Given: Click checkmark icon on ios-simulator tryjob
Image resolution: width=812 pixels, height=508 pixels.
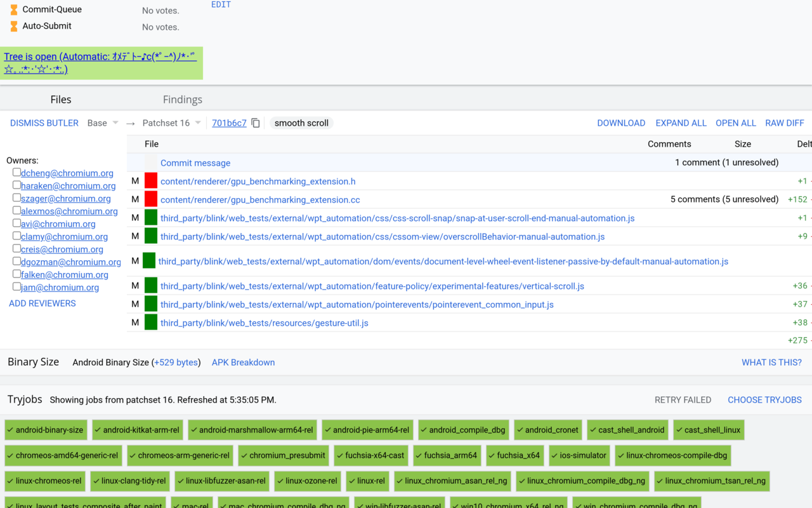Looking at the screenshot, I should 555,455.
